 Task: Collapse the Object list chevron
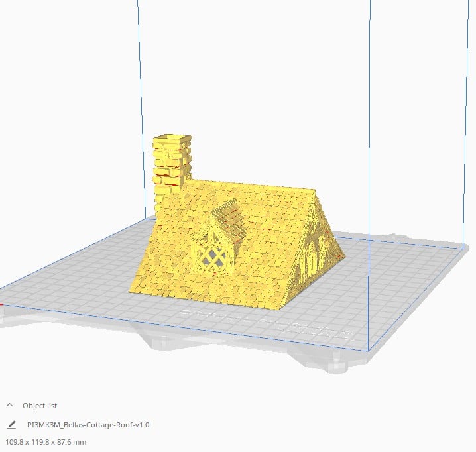point(10,404)
